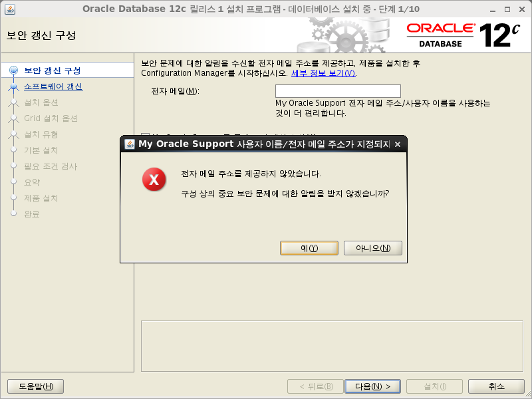Viewport: 532px width, 399px height.
Task: Click the 전자 메일 input field
Action: [x=338, y=91]
